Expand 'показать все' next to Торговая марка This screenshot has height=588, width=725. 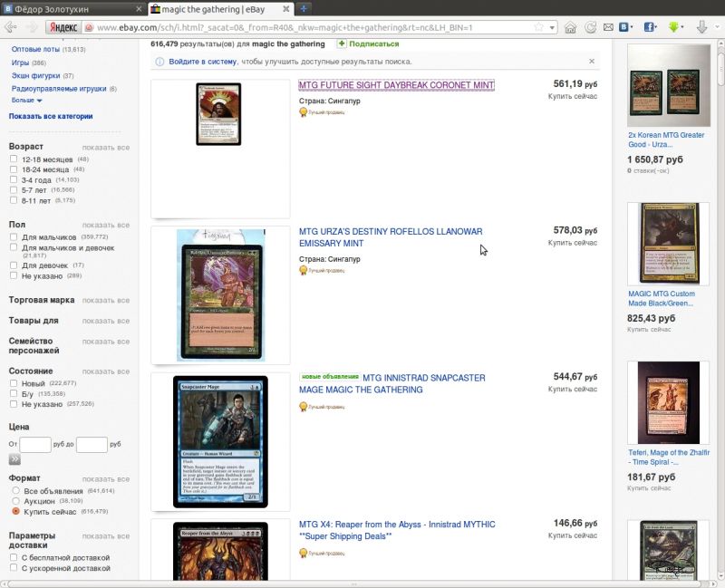pyautogui.click(x=105, y=300)
